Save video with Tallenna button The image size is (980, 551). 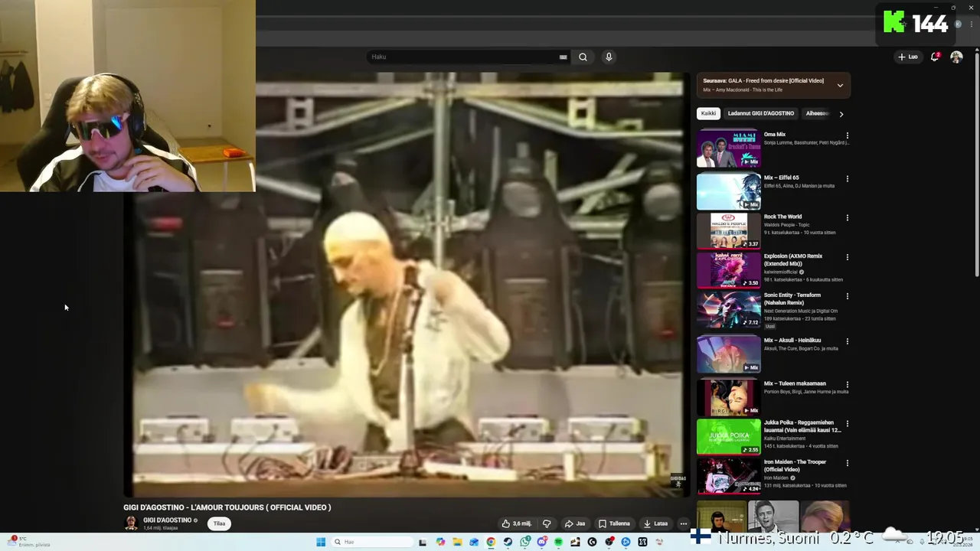coord(615,523)
